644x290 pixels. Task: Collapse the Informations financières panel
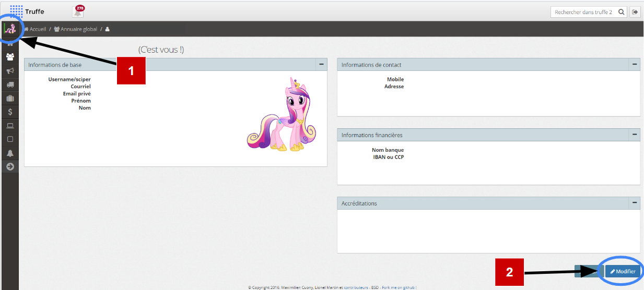(x=635, y=135)
